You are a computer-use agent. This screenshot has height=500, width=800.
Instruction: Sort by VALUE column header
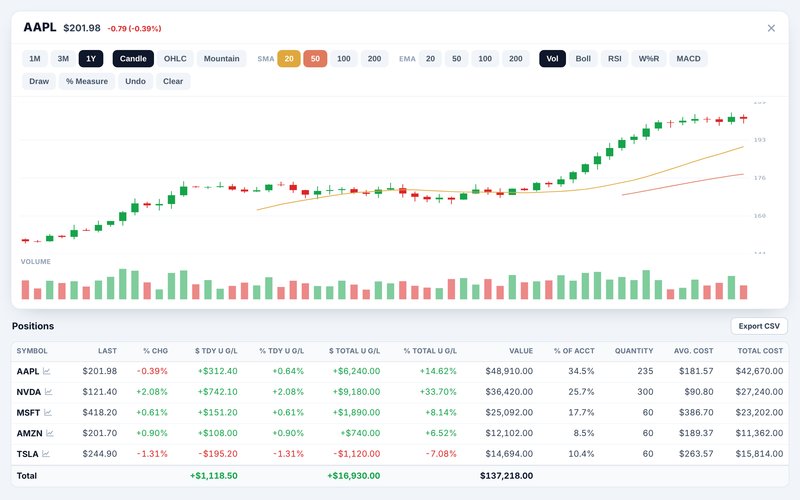(x=521, y=351)
